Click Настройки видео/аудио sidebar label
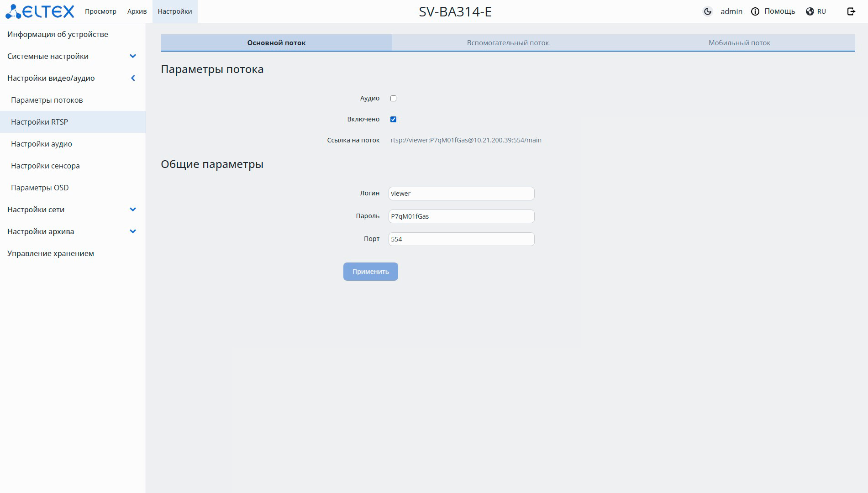Screen dimensions: 868x493 click(x=51, y=78)
